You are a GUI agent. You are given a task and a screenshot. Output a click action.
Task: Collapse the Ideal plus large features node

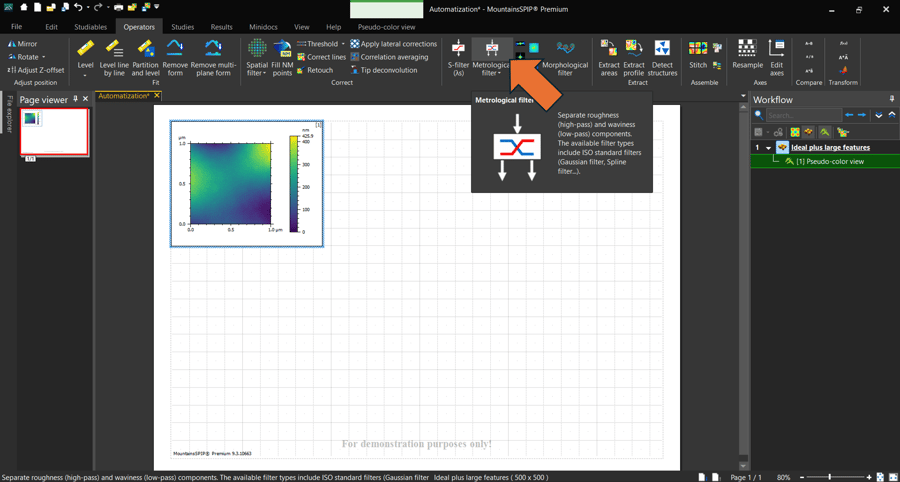point(769,147)
